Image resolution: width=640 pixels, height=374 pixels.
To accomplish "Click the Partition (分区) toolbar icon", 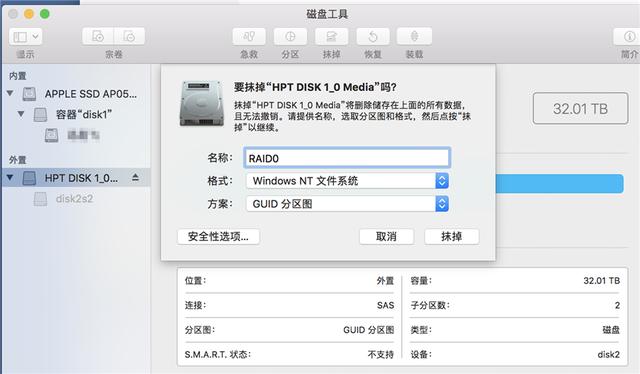I will (290, 37).
